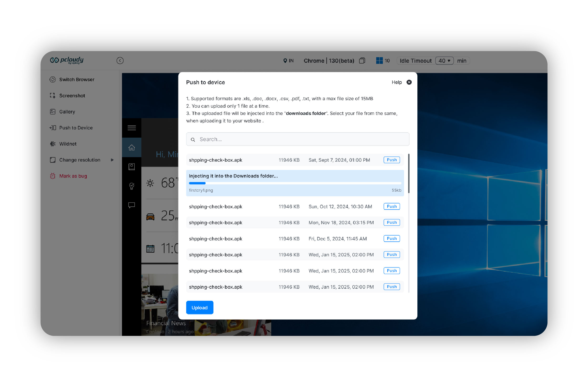Click the Search input field

point(298,139)
